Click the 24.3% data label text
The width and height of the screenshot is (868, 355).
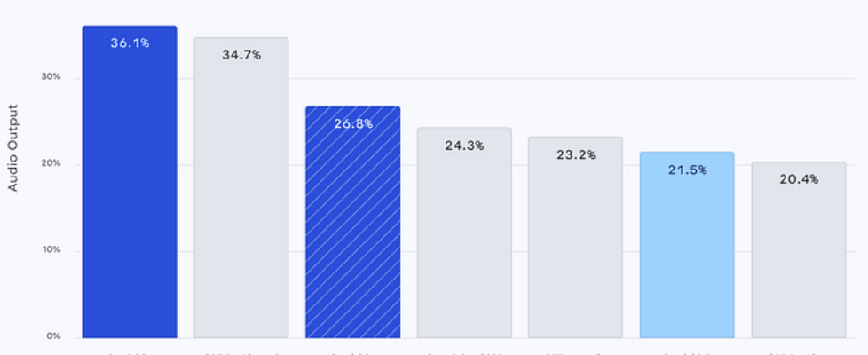point(464,145)
